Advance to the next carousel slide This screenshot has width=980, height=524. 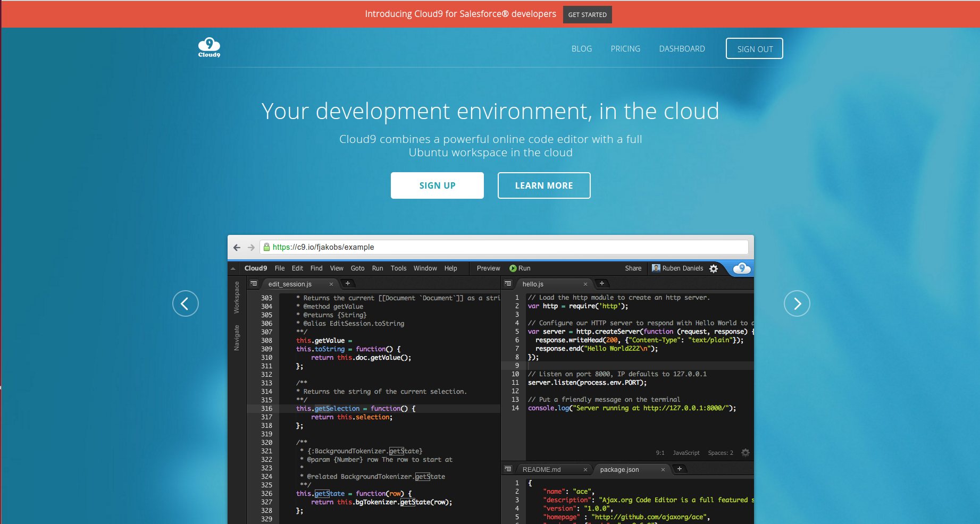pyautogui.click(x=797, y=303)
